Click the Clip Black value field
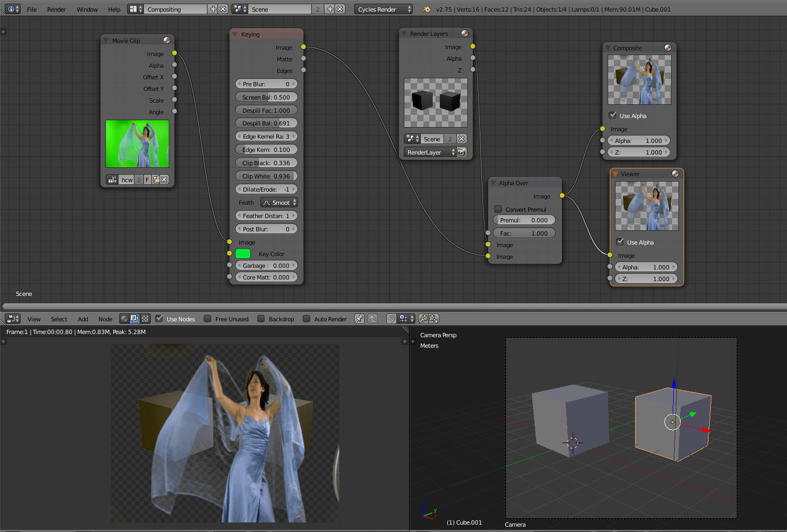Viewport: 787px width, 532px height. click(x=266, y=163)
